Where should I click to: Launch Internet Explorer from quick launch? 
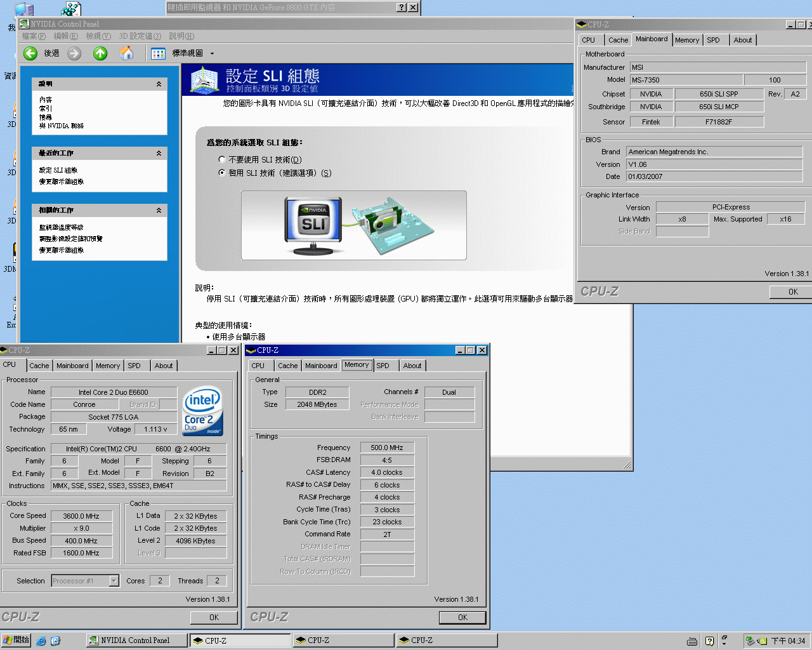click(41, 641)
